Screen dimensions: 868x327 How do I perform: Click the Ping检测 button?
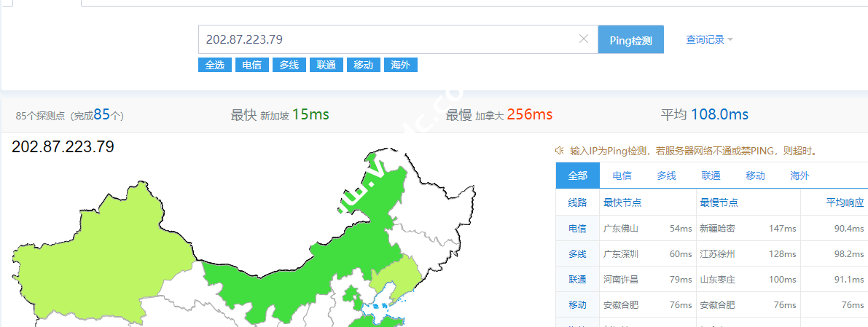(630, 39)
